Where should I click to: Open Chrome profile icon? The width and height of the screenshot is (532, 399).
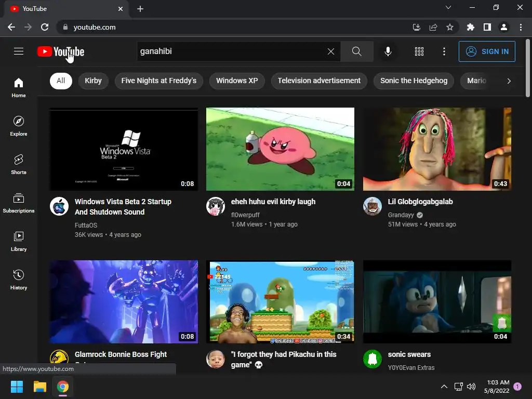click(x=504, y=27)
